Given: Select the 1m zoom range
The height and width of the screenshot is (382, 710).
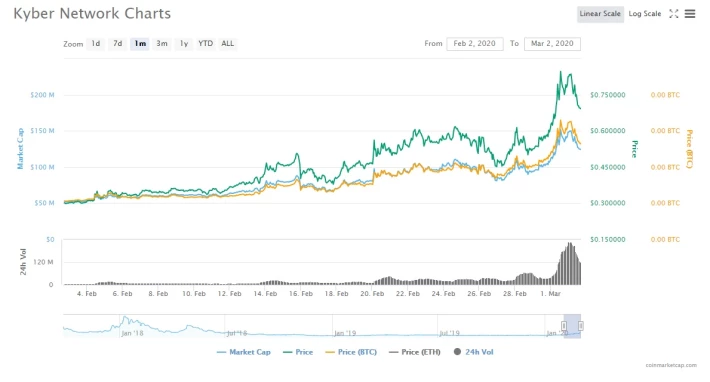Looking at the screenshot, I should click(x=140, y=43).
